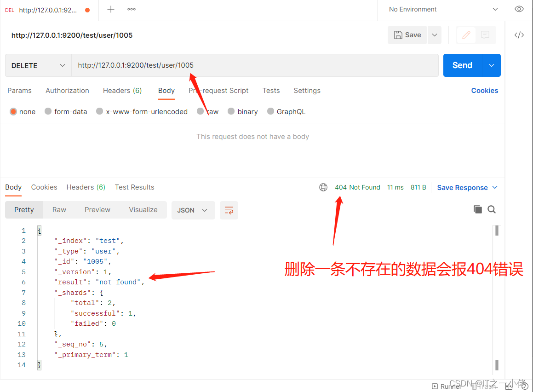Viewport: 533px width, 392px height.
Task: Click the "_id": "1005" line
Action: [x=83, y=261]
